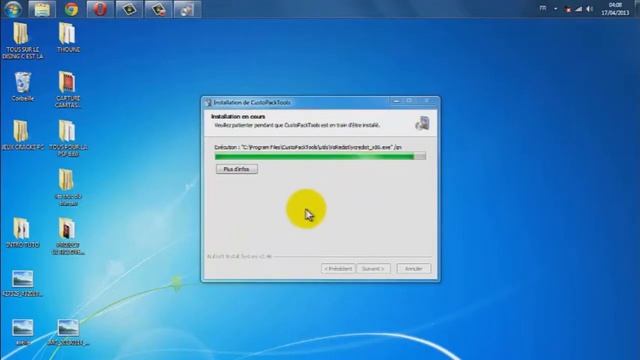Open the file explorer taskbar button
The image size is (640, 360).
pos(42,9)
